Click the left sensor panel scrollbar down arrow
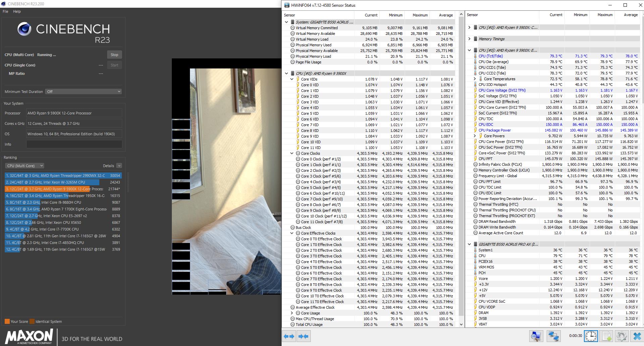The width and height of the screenshot is (644, 346). (x=461, y=325)
